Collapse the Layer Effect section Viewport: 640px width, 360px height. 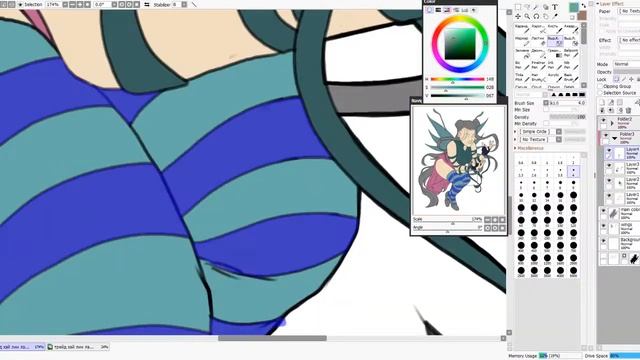pyautogui.click(x=598, y=4)
